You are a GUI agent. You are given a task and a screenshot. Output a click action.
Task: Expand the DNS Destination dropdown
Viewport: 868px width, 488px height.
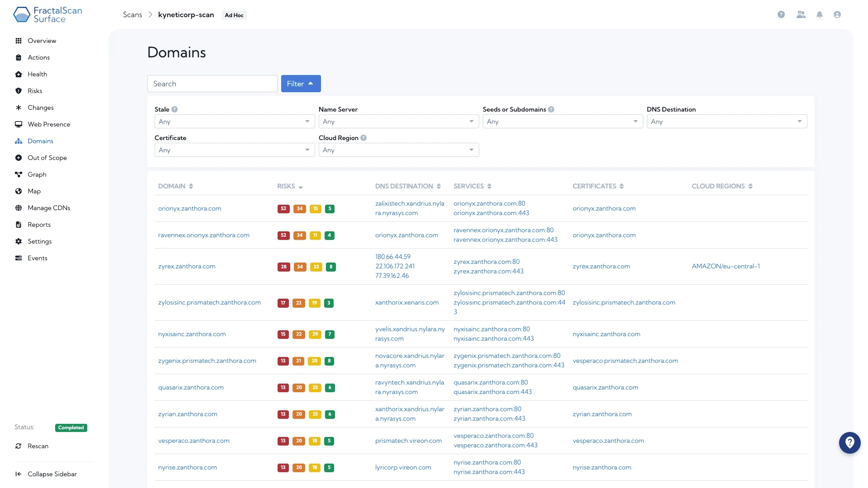point(726,121)
